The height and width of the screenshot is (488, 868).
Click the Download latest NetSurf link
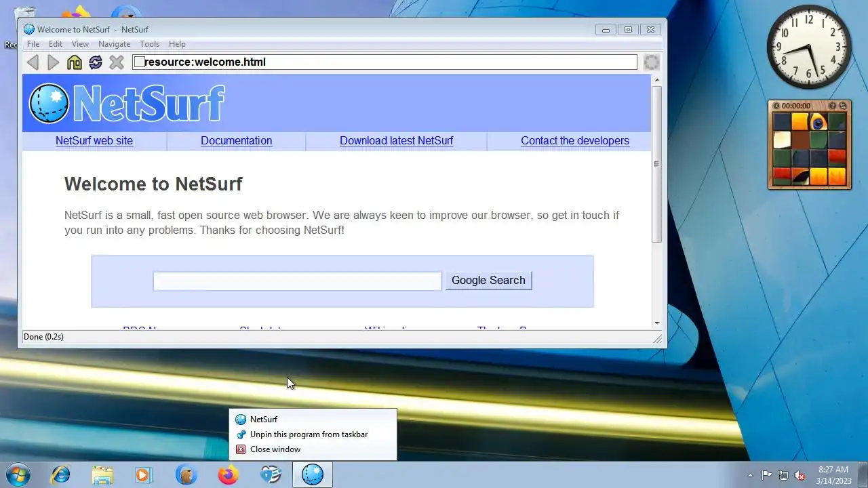tap(396, 141)
